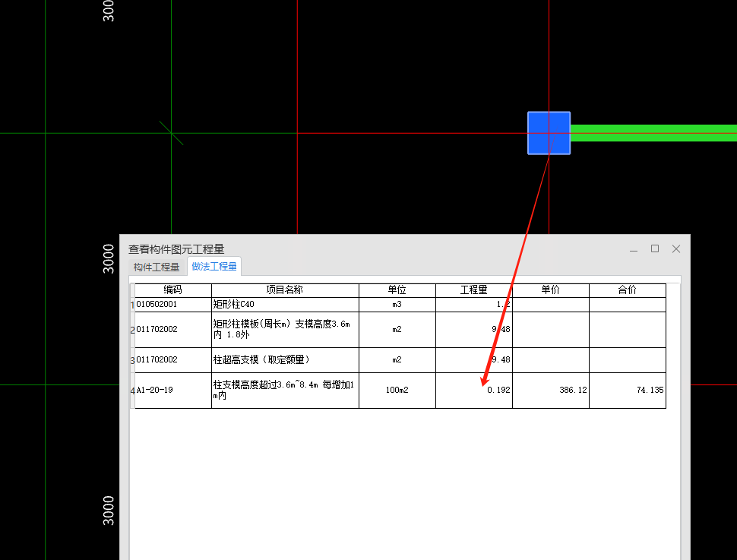Switch to the 构件工程量 tab
The image size is (737, 560).
pos(156,267)
